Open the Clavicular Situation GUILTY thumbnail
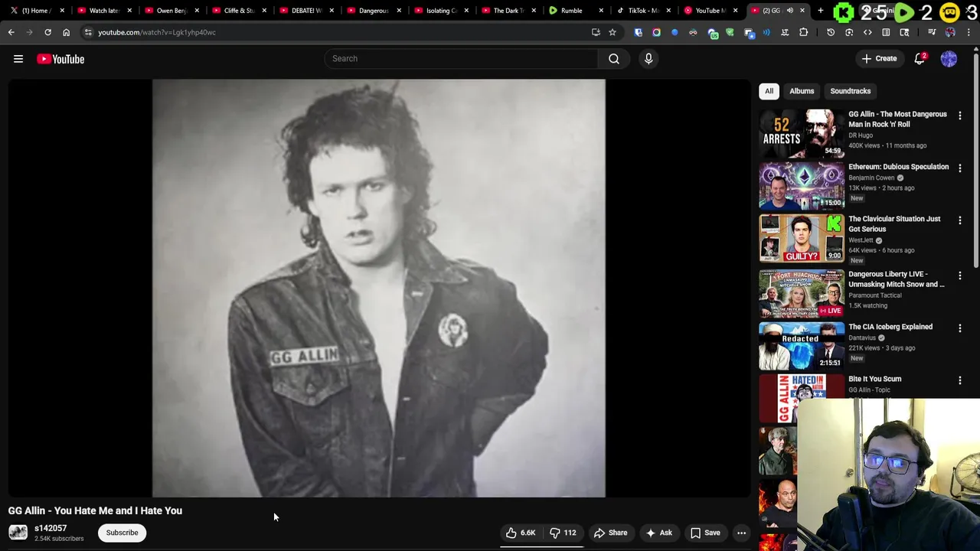The image size is (980, 551). [802, 238]
